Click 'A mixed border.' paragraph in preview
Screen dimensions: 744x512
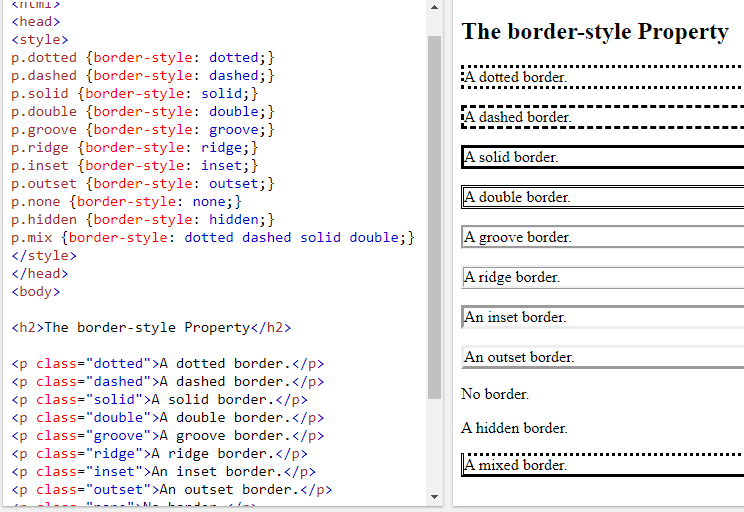pos(602,465)
